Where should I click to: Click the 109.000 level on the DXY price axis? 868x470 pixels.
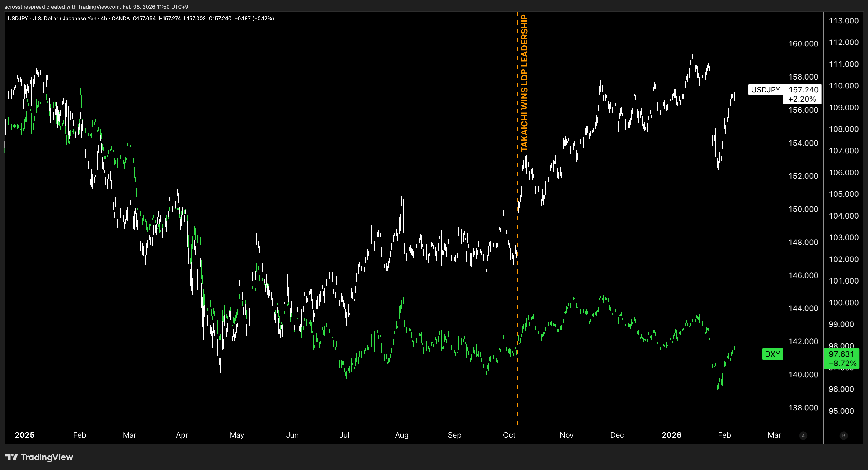844,108
